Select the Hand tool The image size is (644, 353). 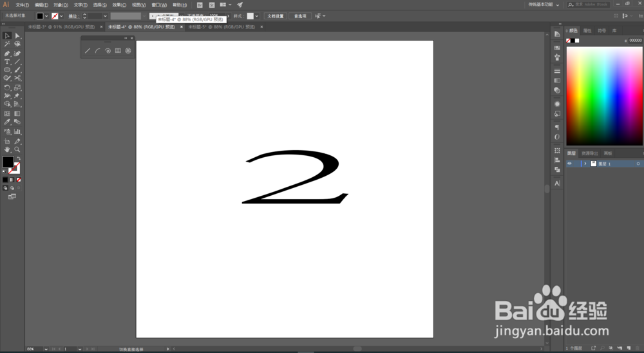click(x=7, y=149)
